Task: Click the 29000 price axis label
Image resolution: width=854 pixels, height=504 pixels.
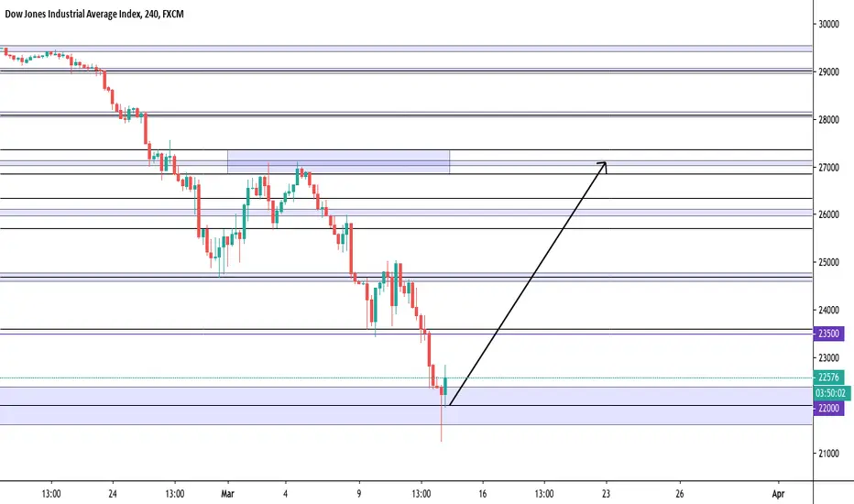Action: (828, 71)
